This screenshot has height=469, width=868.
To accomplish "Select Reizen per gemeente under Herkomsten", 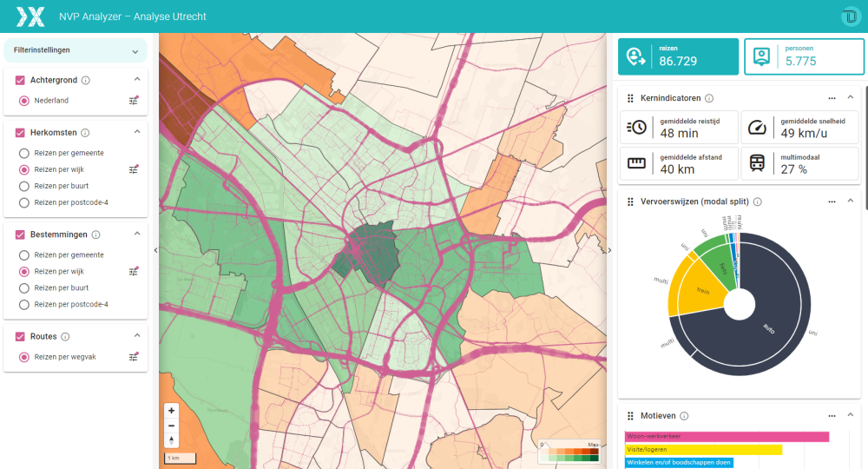I will pos(24,153).
